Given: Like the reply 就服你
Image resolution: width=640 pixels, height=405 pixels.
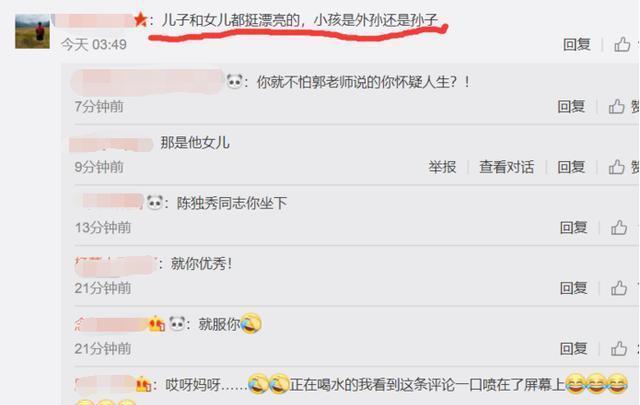Looking at the screenshot, I should click(x=619, y=349).
